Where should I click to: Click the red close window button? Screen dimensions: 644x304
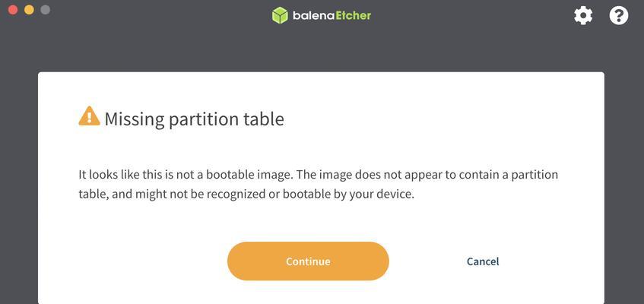13,9
